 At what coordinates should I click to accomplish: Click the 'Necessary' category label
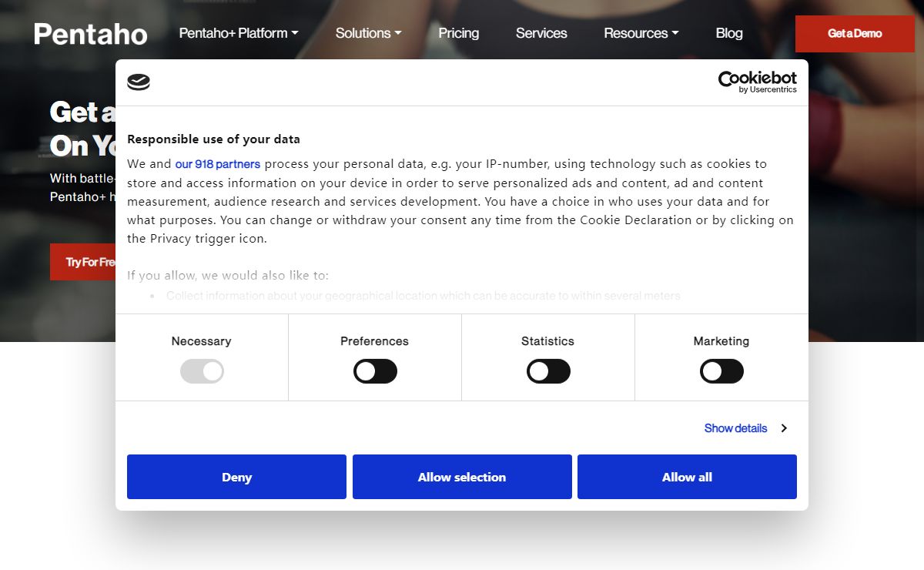tap(201, 341)
